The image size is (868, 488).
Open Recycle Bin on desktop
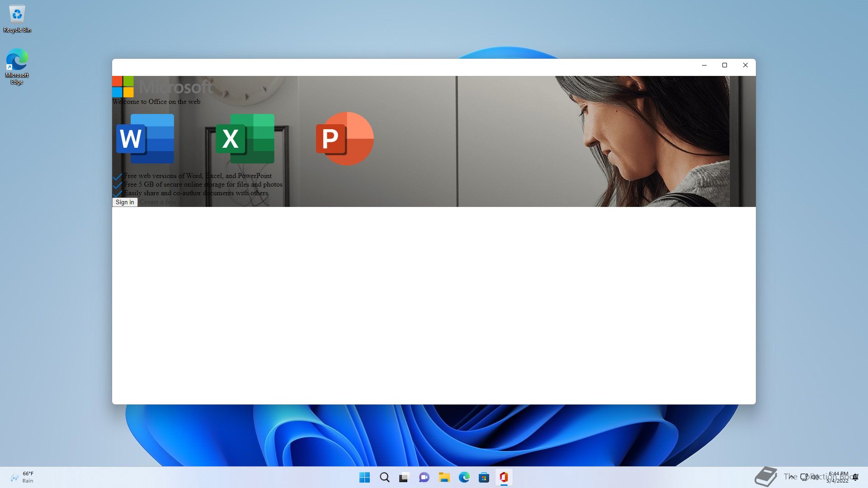click(x=17, y=19)
